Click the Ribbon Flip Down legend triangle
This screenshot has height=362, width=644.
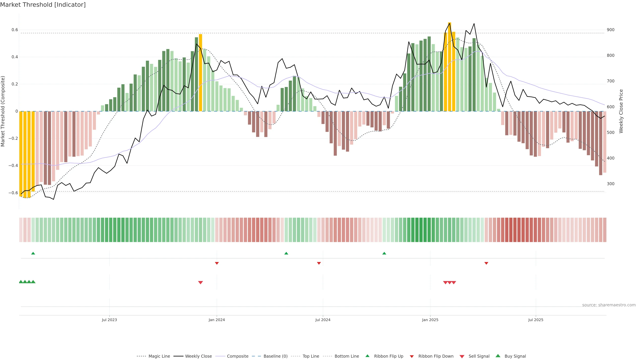[412, 356]
